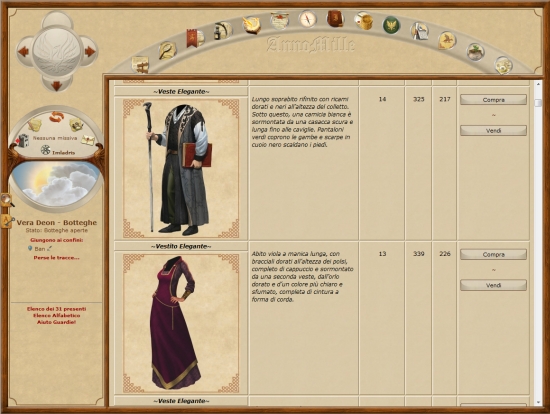Click the purple Vestito Elegante dress image
Screen dimensions: 550x414
pos(181,323)
